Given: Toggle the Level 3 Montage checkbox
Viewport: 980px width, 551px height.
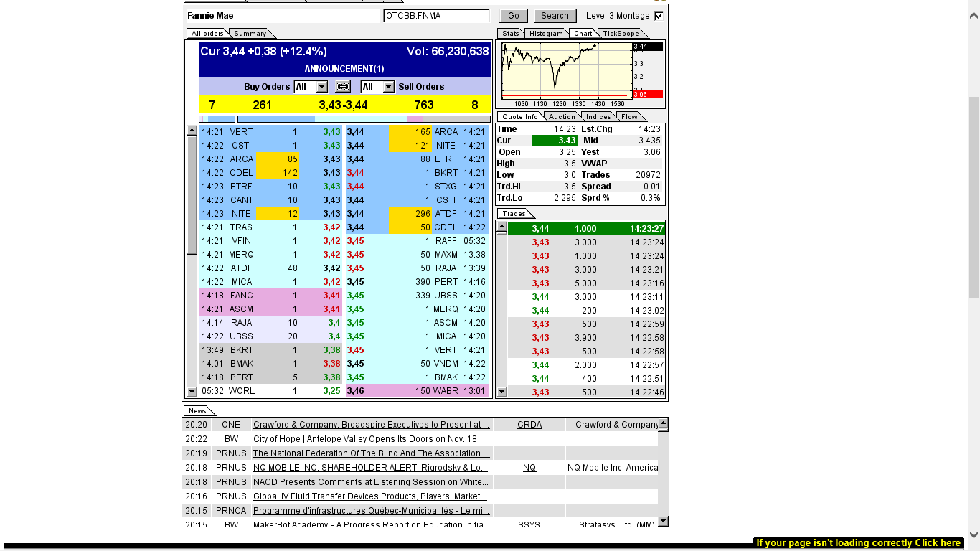Looking at the screenshot, I should tap(659, 16).
